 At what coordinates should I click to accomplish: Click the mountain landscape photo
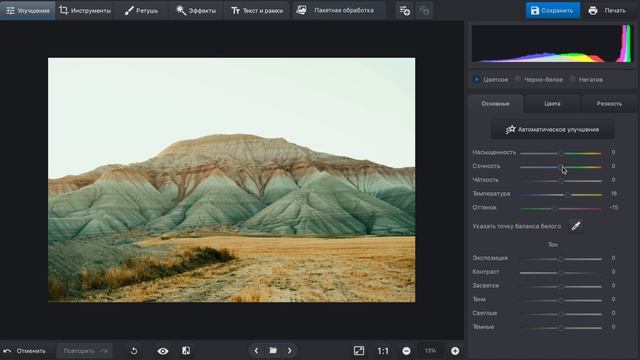click(231, 180)
